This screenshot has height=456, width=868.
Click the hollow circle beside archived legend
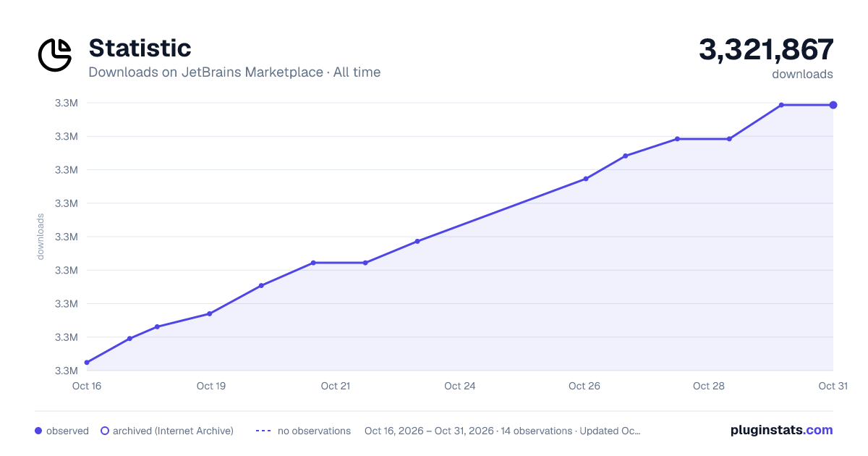tap(104, 431)
